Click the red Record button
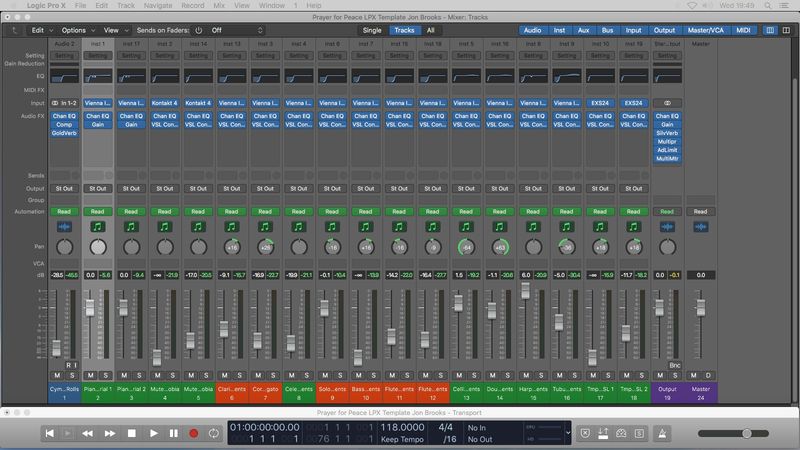 [x=193, y=433]
